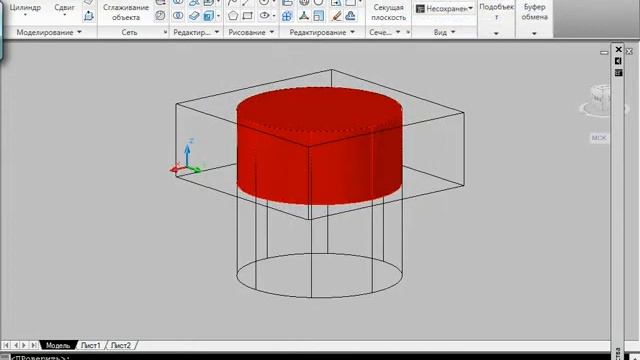Click the palette properties icon on side bar
Screen dimensions: 640x360
618,73
